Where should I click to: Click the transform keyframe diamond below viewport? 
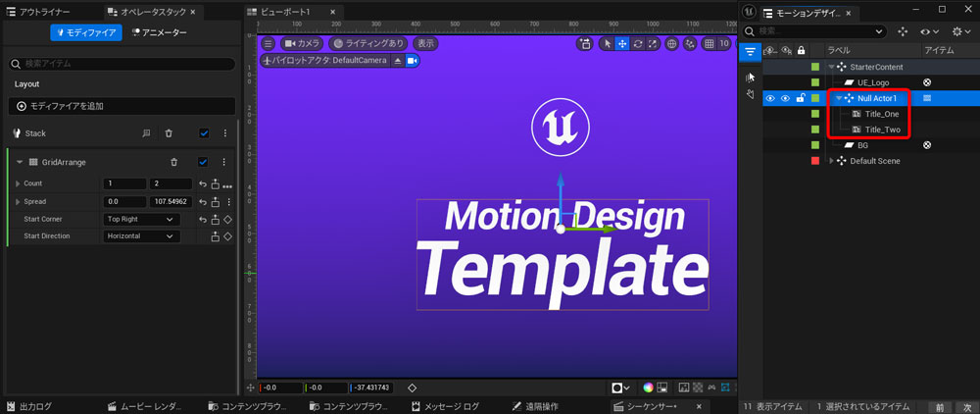(412, 388)
